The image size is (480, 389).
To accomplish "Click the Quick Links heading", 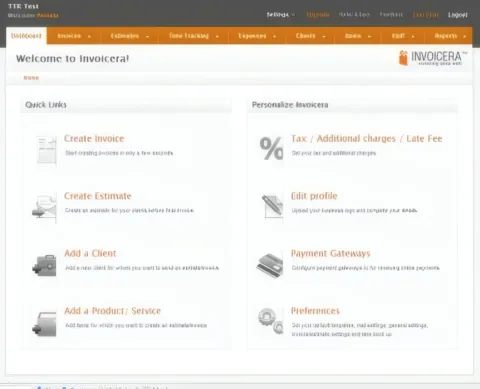I will (46, 105).
